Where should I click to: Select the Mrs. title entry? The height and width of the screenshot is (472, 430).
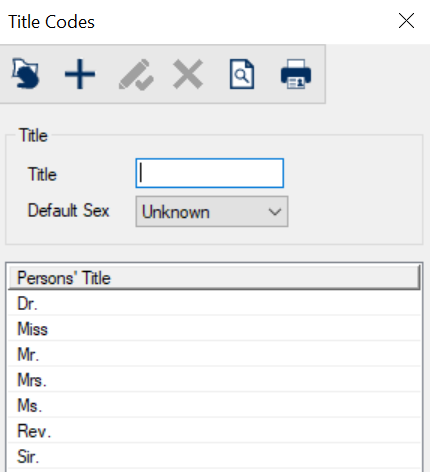pos(214,380)
